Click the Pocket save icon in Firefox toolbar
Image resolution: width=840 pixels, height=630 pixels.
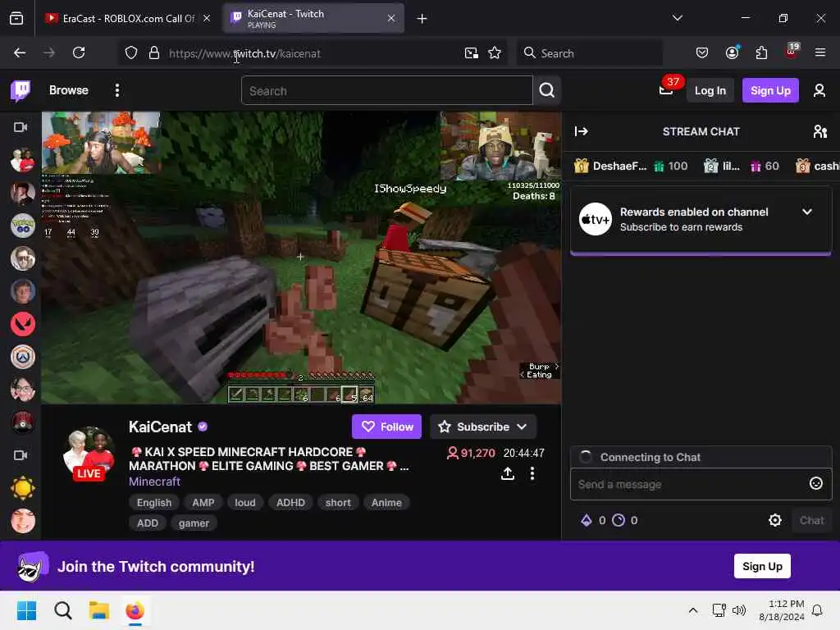702,52
